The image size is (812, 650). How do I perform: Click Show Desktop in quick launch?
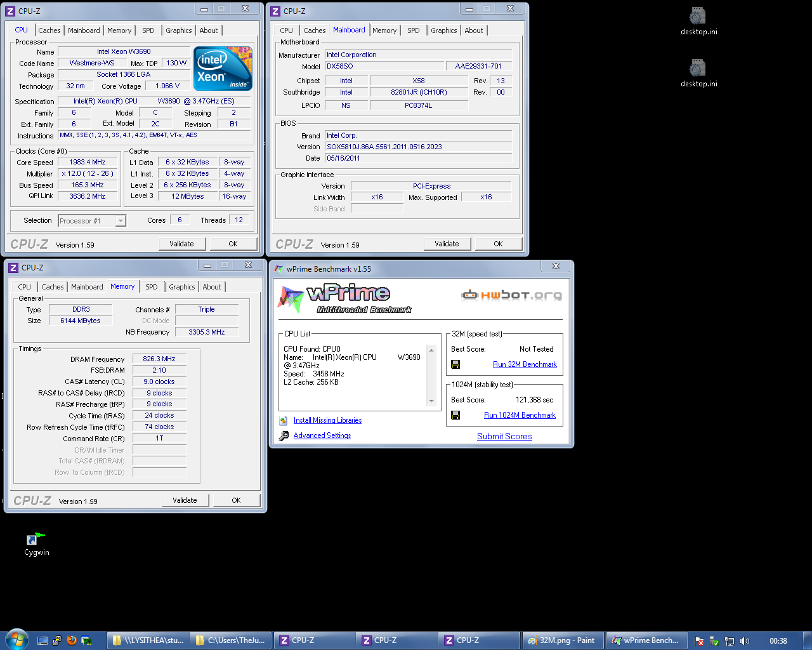point(43,640)
